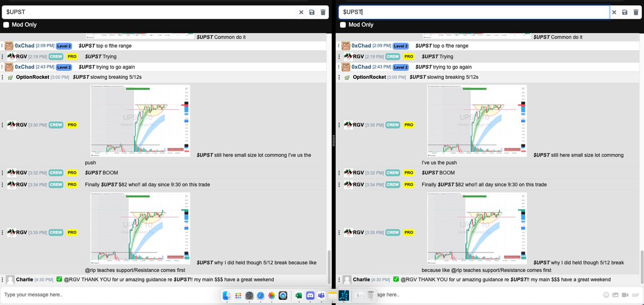Click the left pane vertical scrollbar thumb
The image size is (644, 305).
click(329, 267)
